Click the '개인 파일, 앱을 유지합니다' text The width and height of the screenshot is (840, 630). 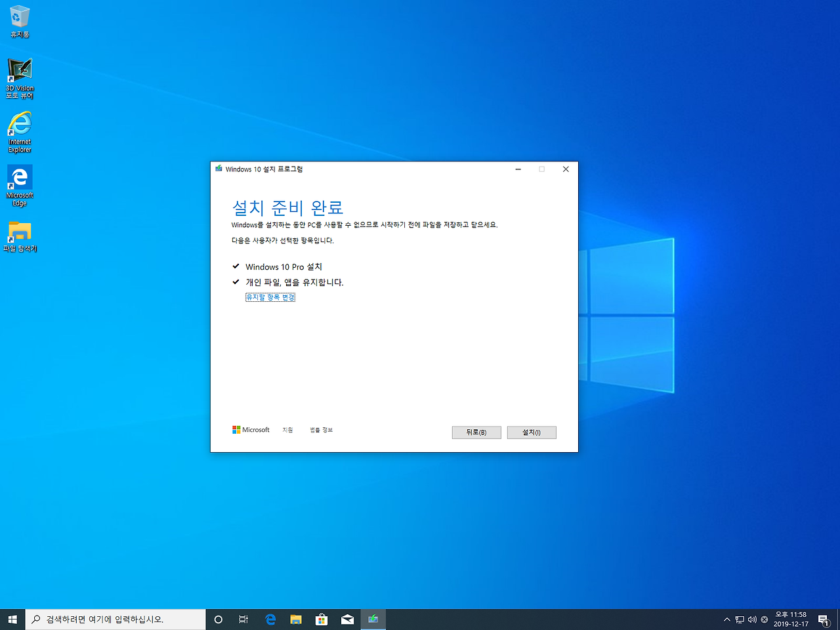(x=295, y=282)
